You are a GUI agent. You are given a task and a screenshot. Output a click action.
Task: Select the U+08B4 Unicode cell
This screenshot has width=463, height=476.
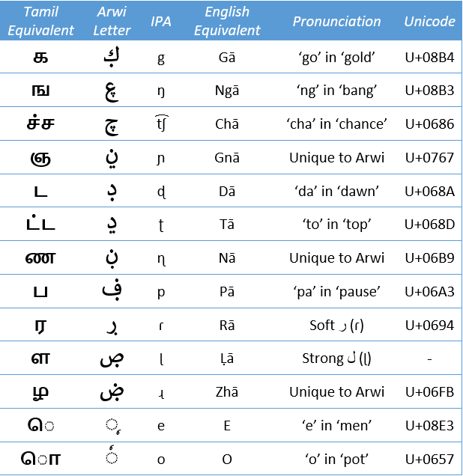click(429, 58)
